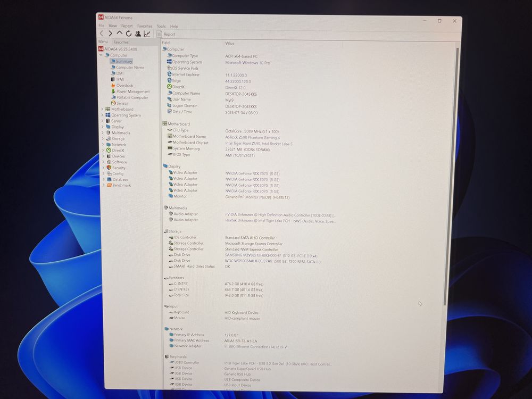Click the Multimedia section speaker icon

166,207
